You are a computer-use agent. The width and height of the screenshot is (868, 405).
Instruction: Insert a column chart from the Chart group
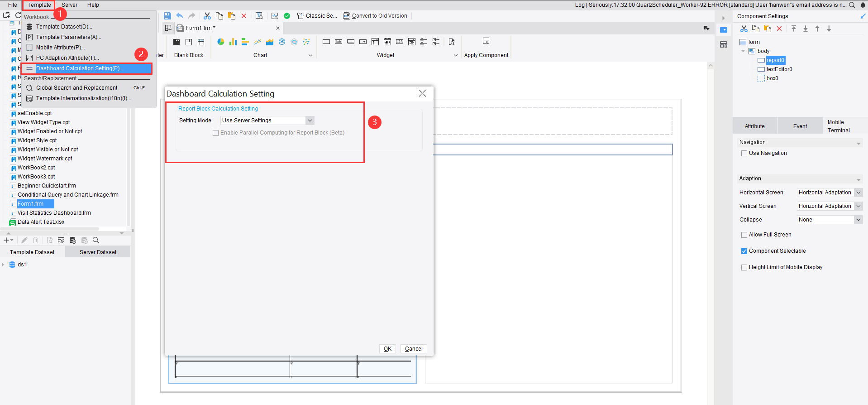pos(233,42)
